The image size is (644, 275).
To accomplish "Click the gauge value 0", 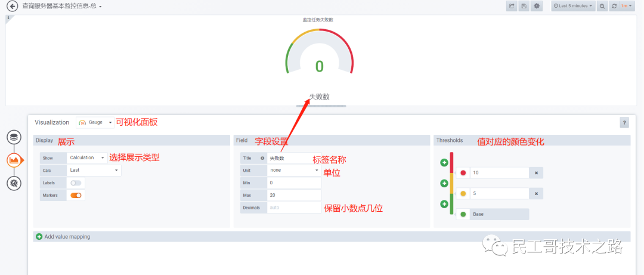I will tap(319, 67).
